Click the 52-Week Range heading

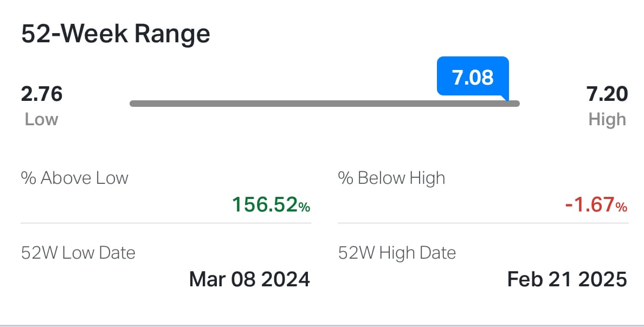(115, 34)
